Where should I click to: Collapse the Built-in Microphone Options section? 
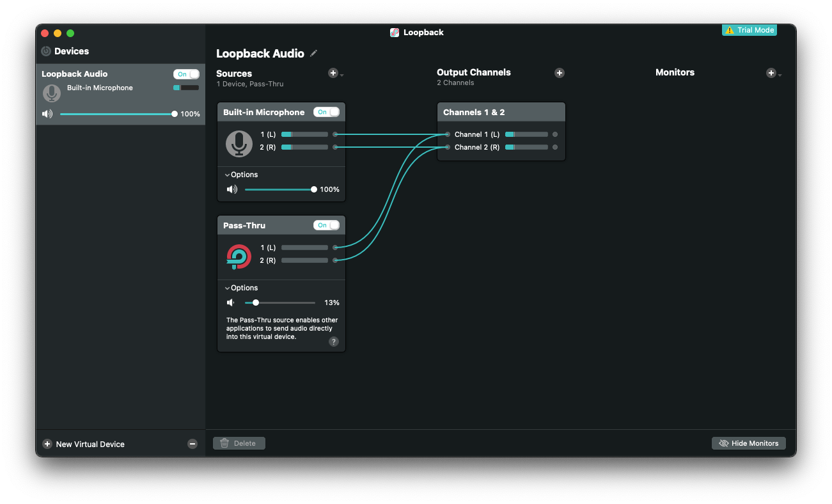[x=241, y=175]
